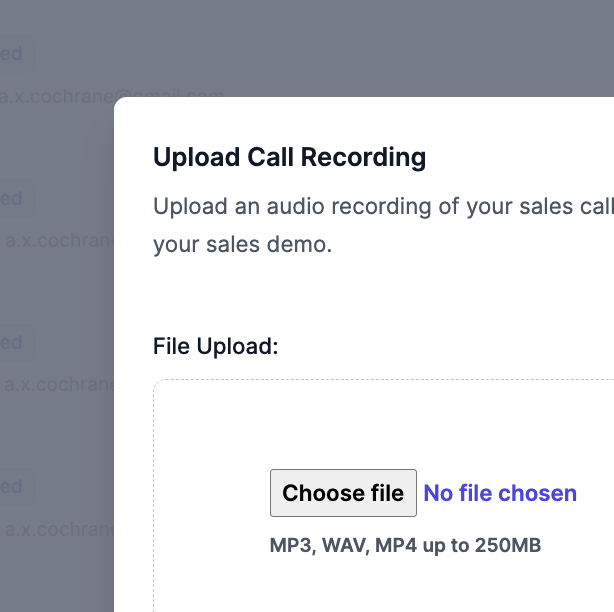Click the blank modal area above the heading
The width and height of the screenshot is (614, 612).
(x=360, y=118)
